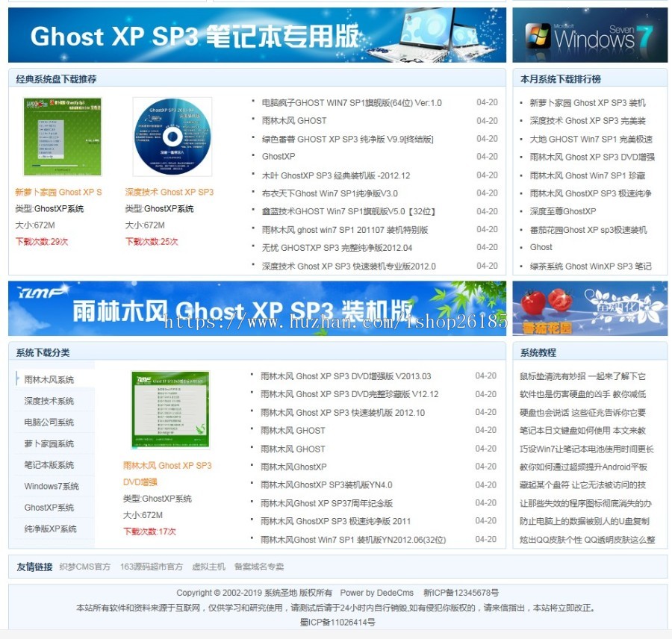Open 雨林木风 Ghost XP SP3 DVD完整珍藏版 V12.12
The image size is (672, 639).
click(349, 394)
